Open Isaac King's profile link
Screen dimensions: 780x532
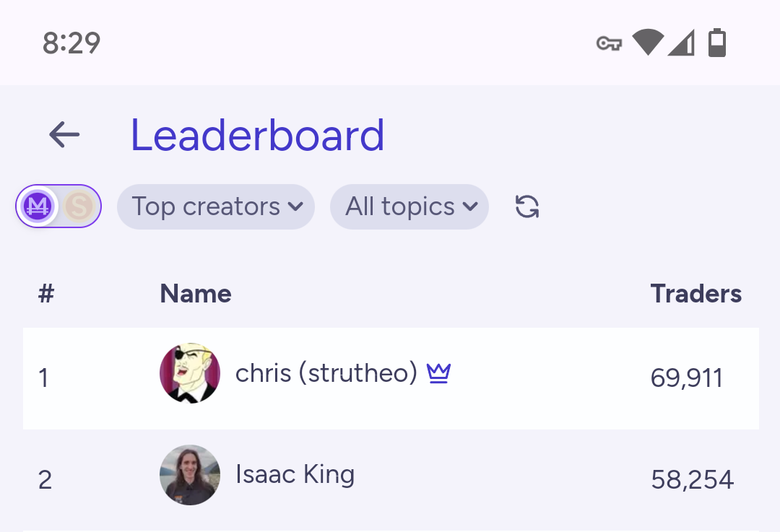295,475
